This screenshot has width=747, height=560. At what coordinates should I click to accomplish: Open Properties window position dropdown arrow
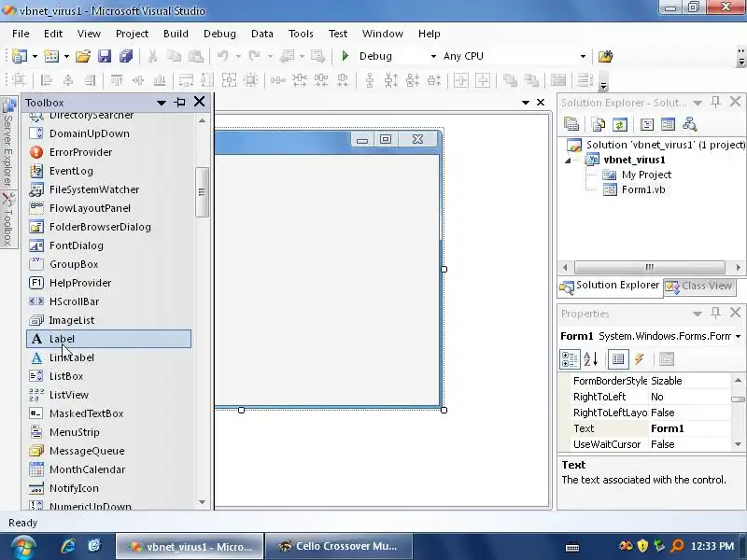pos(698,314)
